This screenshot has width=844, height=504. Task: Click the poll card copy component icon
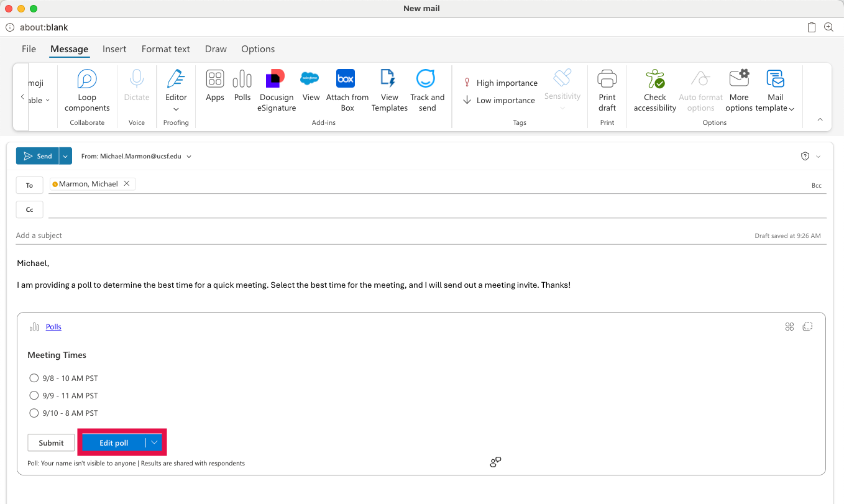click(808, 327)
